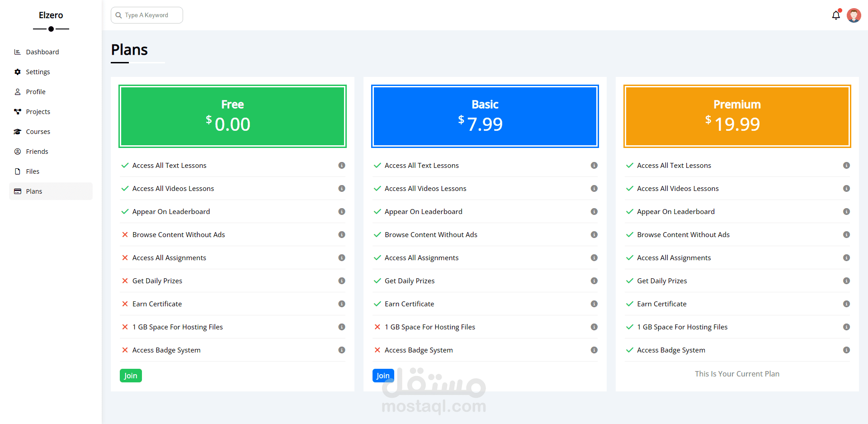Open Files in sidebar
Image resolution: width=868 pixels, height=424 pixels.
(51, 172)
